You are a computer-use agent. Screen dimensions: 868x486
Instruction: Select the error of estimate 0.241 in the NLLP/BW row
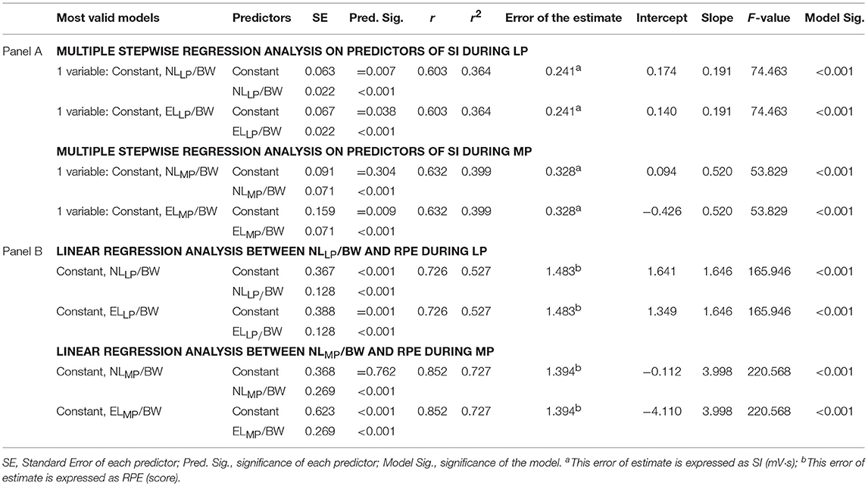click(563, 70)
